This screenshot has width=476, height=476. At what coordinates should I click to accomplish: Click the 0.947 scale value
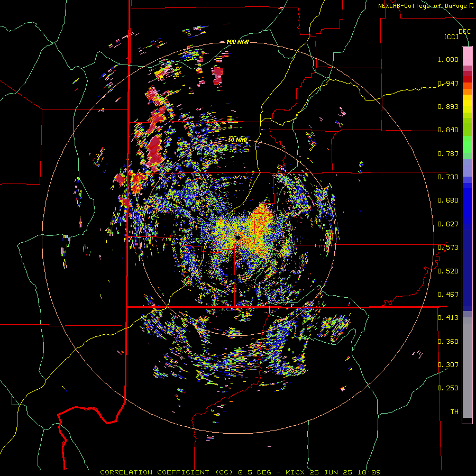(x=448, y=83)
